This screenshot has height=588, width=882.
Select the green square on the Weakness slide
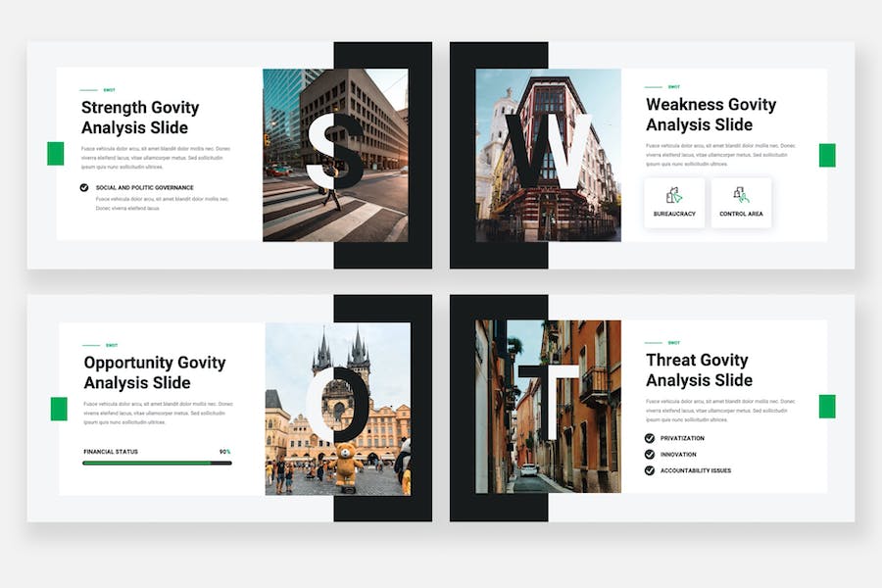coord(827,155)
